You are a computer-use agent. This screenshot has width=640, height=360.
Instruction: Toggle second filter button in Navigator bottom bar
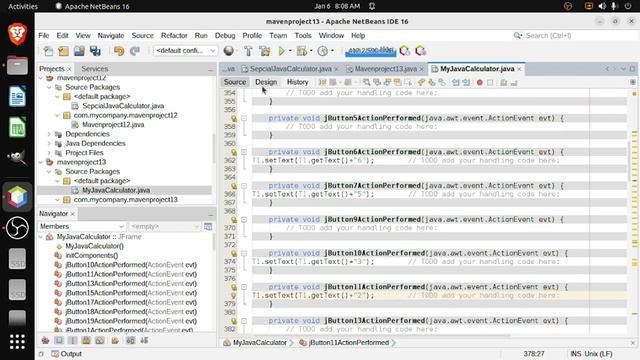pos(59,340)
